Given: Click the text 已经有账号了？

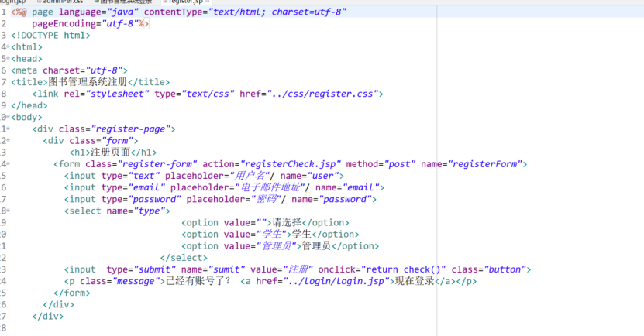Looking at the screenshot, I should pyautogui.click(x=198, y=281).
